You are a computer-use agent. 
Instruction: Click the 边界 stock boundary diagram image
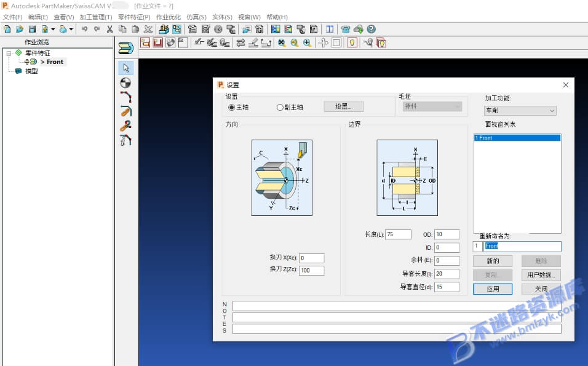pyautogui.click(x=407, y=178)
